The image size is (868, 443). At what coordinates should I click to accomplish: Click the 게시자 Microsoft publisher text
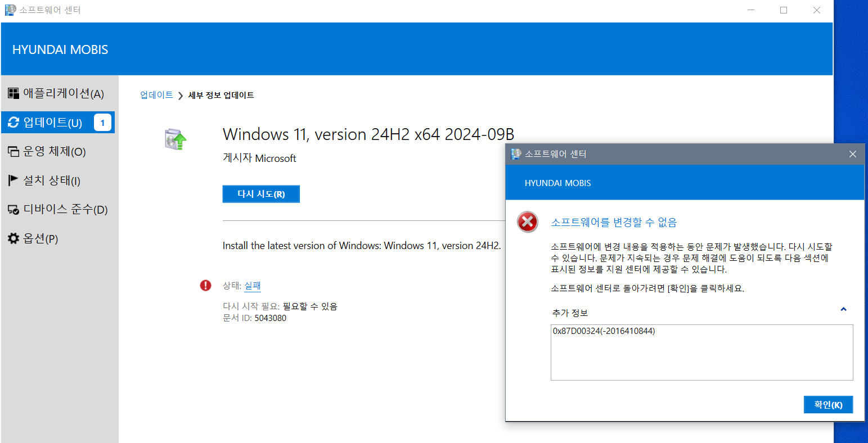tap(259, 159)
